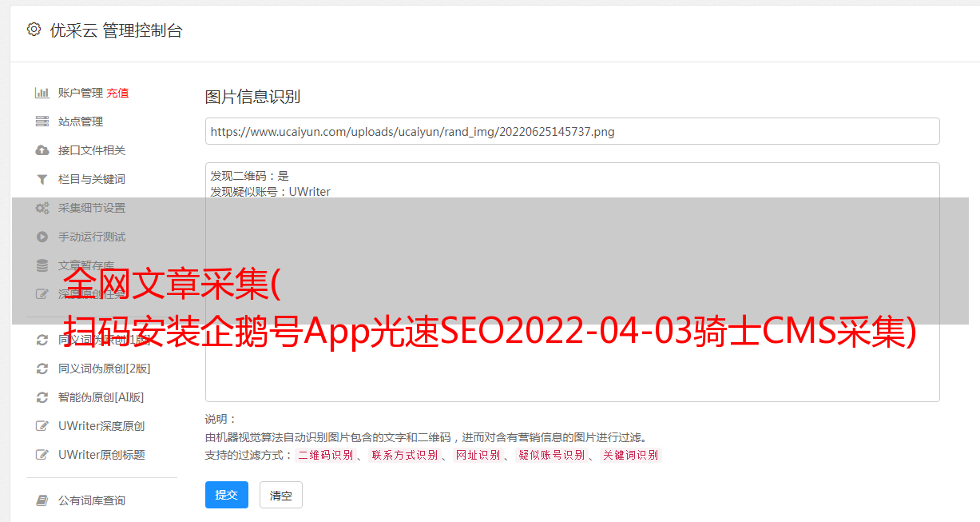Click the 清空 clear button
The width and height of the screenshot is (980, 522).
point(281,495)
